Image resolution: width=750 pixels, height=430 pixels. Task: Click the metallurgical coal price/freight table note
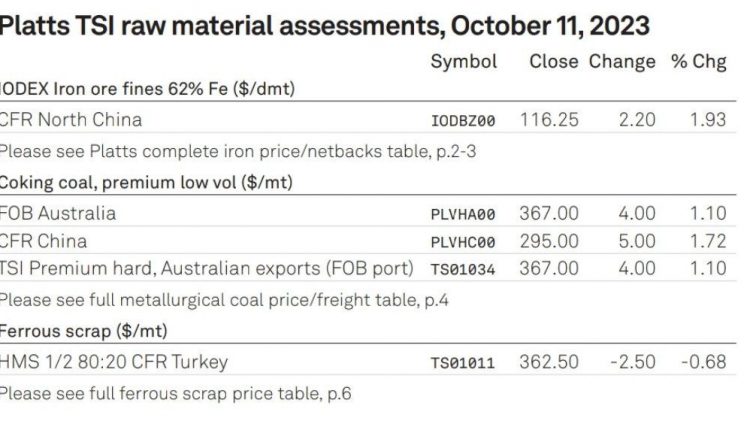coord(224,300)
